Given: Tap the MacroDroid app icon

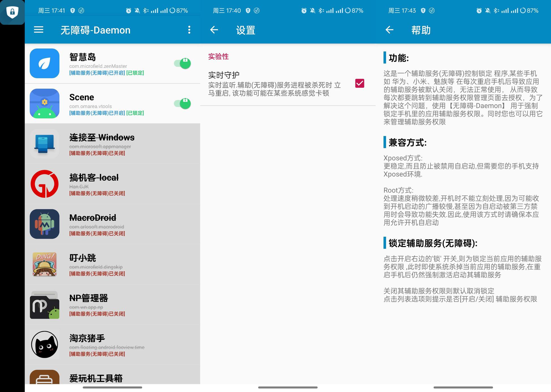Looking at the screenshot, I should [x=44, y=224].
